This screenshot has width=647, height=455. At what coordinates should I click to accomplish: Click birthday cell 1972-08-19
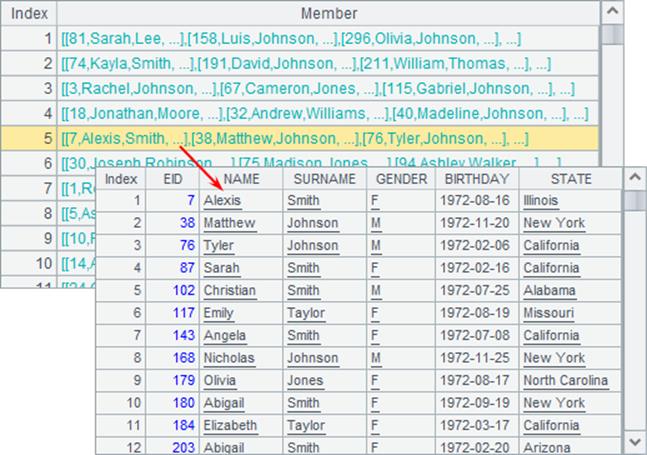click(475, 313)
